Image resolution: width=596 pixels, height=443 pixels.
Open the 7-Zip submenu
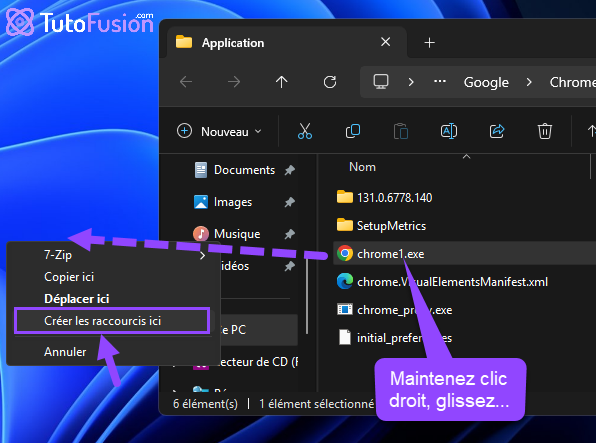(x=114, y=255)
